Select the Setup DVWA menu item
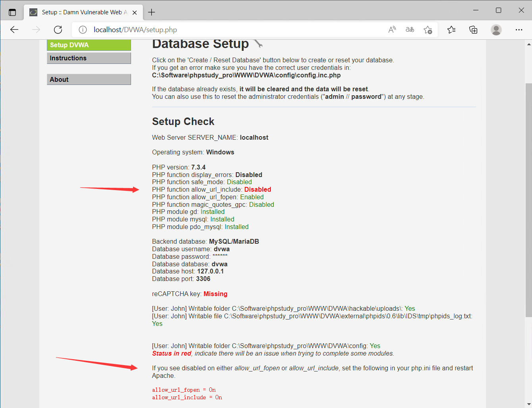Viewport: 532px width, 408px height. pos(89,45)
